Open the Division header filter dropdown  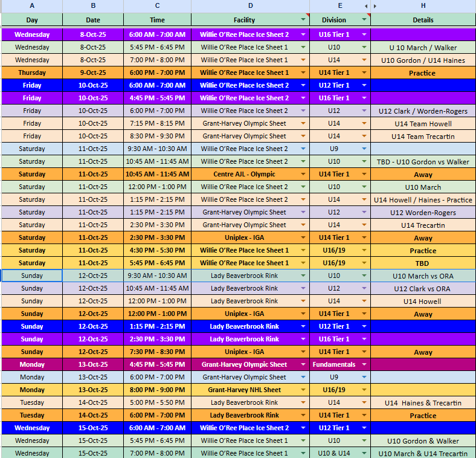click(364, 20)
